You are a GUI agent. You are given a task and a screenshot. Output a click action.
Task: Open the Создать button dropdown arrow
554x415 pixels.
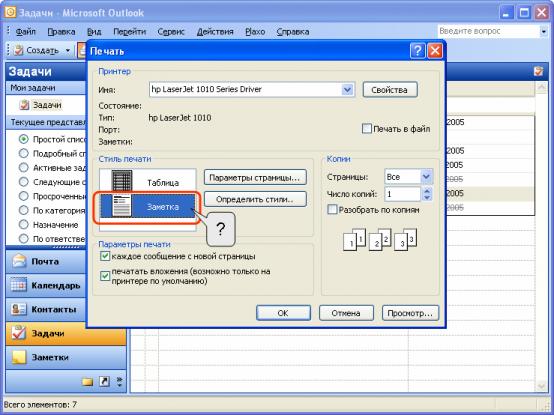(68, 51)
